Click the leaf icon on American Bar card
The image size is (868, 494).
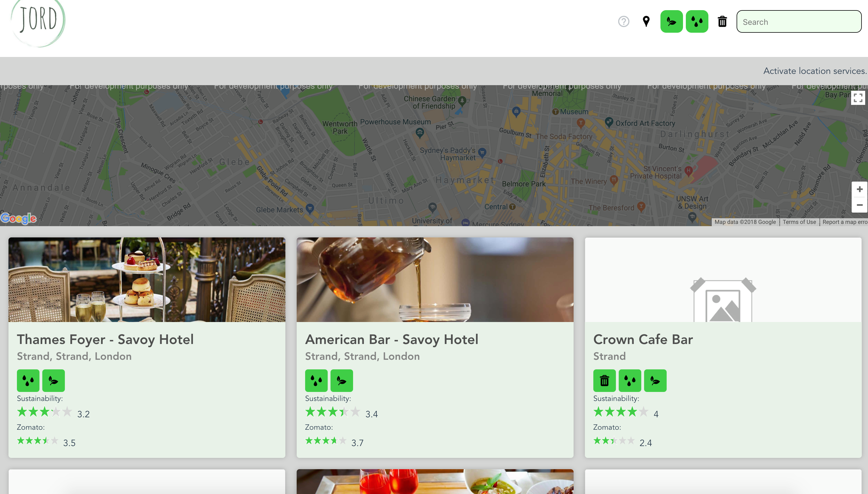[x=342, y=381]
